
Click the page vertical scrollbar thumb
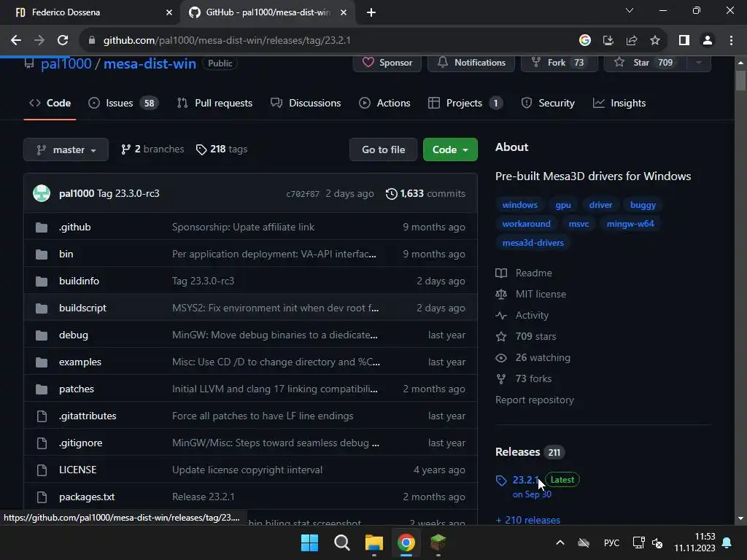pos(740,80)
